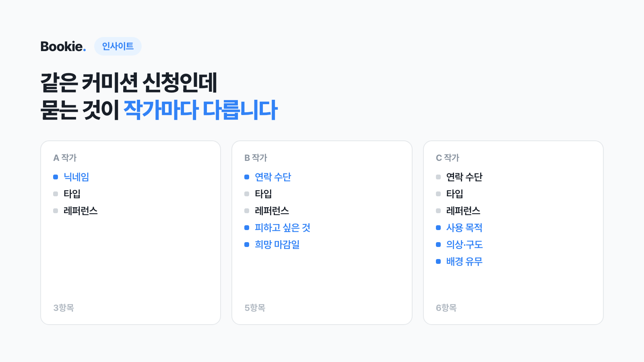Select 희망 마감일 text

[277, 245]
